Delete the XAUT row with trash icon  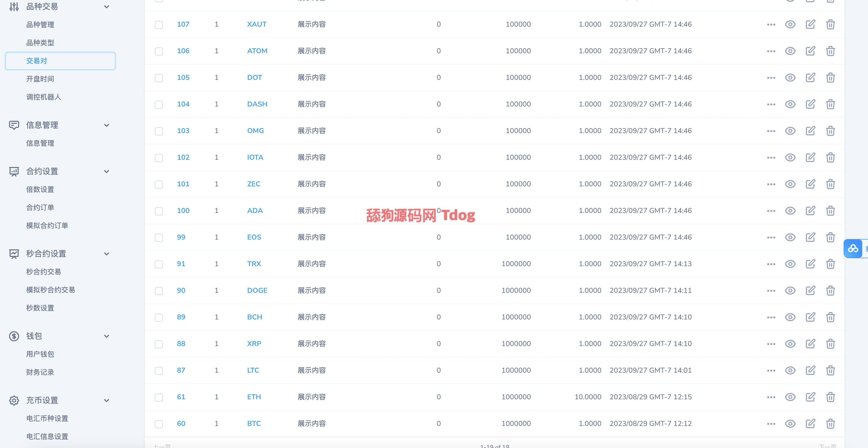click(830, 24)
